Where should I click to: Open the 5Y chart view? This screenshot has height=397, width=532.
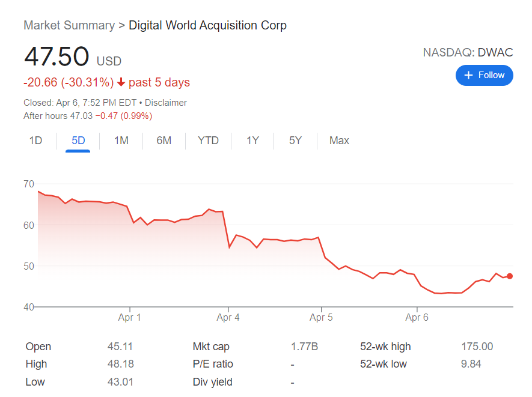point(295,141)
